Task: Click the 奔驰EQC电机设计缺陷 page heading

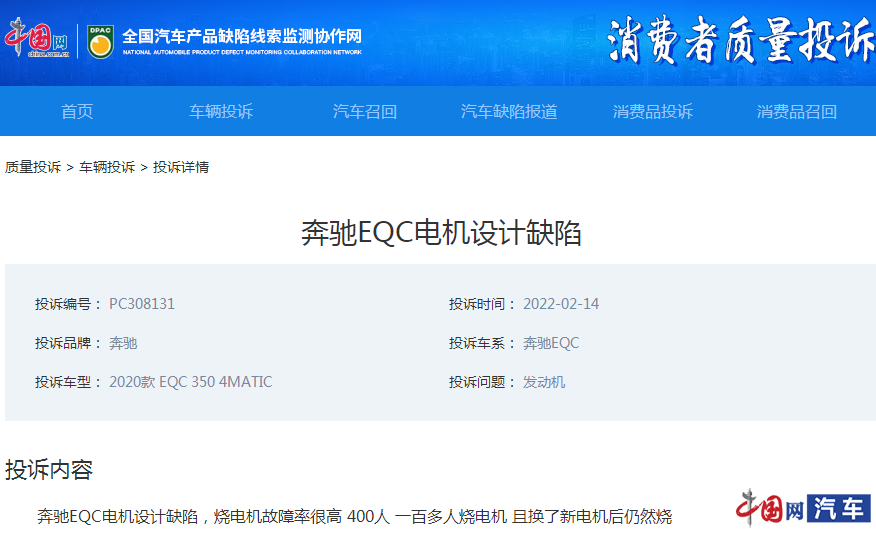Action: (441, 233)
